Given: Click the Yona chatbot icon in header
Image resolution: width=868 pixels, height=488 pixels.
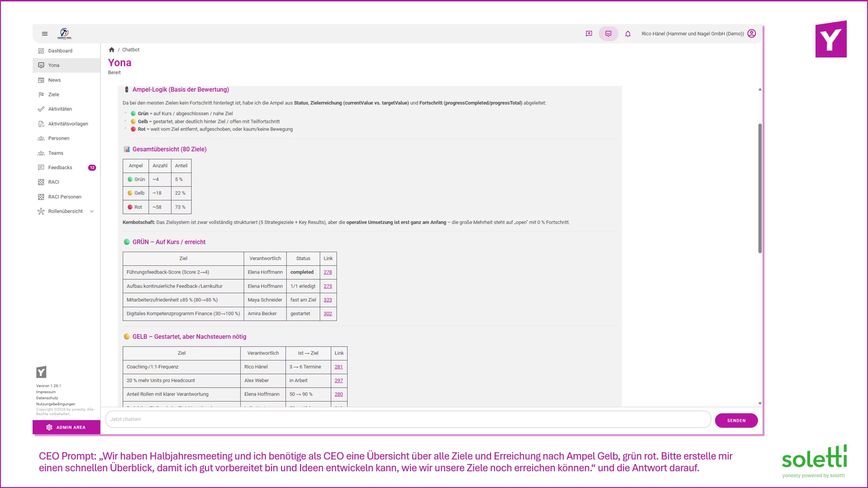Looking at the screenshot, I should point(608,33).
